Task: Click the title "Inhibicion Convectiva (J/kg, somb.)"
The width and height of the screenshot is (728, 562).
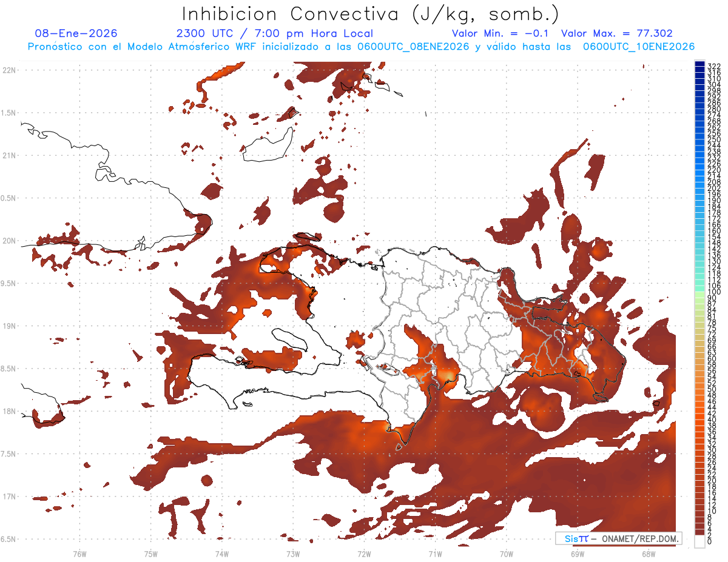Action: [371, 14]
